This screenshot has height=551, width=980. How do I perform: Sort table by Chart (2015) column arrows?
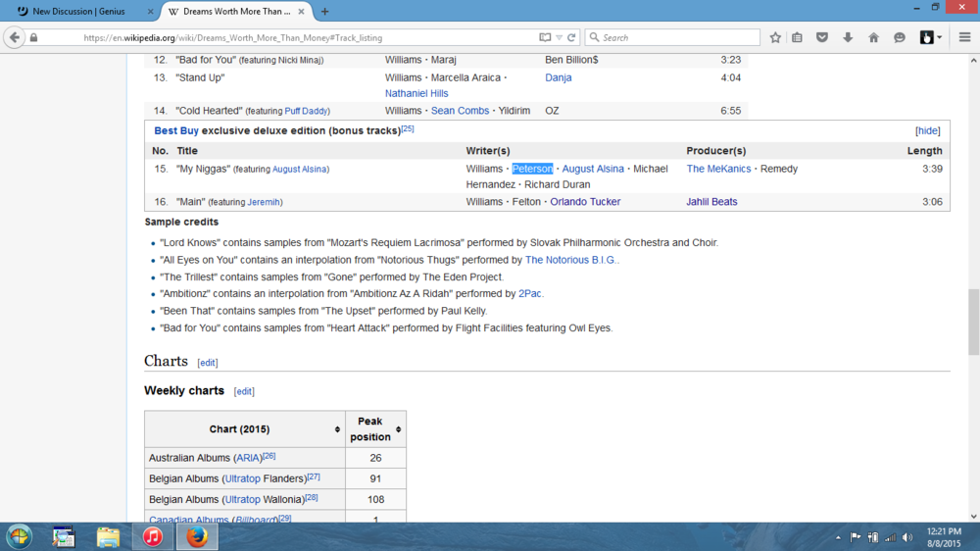337,429
